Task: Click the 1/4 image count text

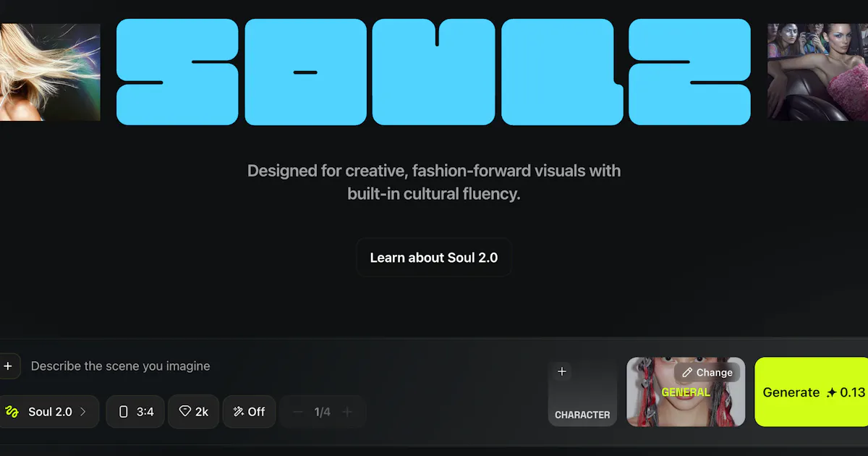Action: pyautogui.click(x=323, y=412)
